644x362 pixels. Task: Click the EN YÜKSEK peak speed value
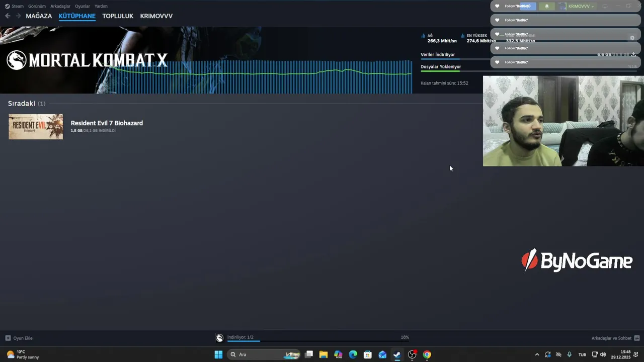[481, 41]
